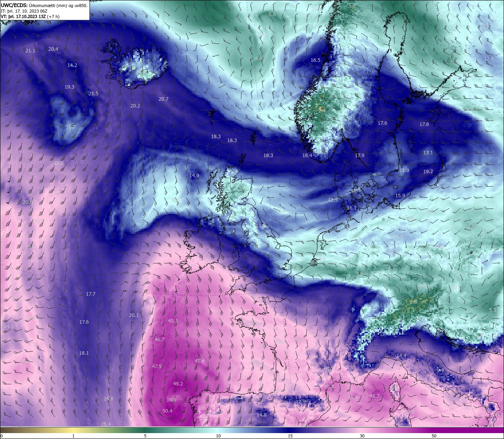
Task: Select the 49.2 value label
Action: coord(178,384)
